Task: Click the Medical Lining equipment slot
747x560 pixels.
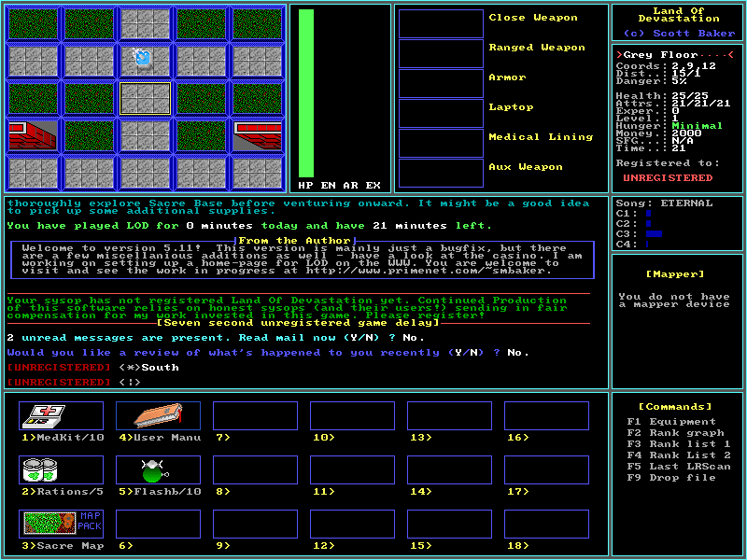Action: tap(441, 143)
